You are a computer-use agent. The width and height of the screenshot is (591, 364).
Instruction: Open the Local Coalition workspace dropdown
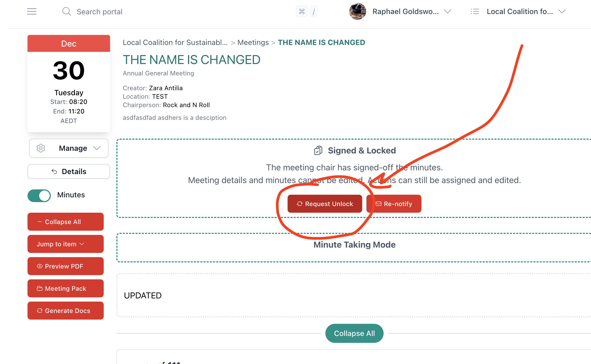coord(562,11)
